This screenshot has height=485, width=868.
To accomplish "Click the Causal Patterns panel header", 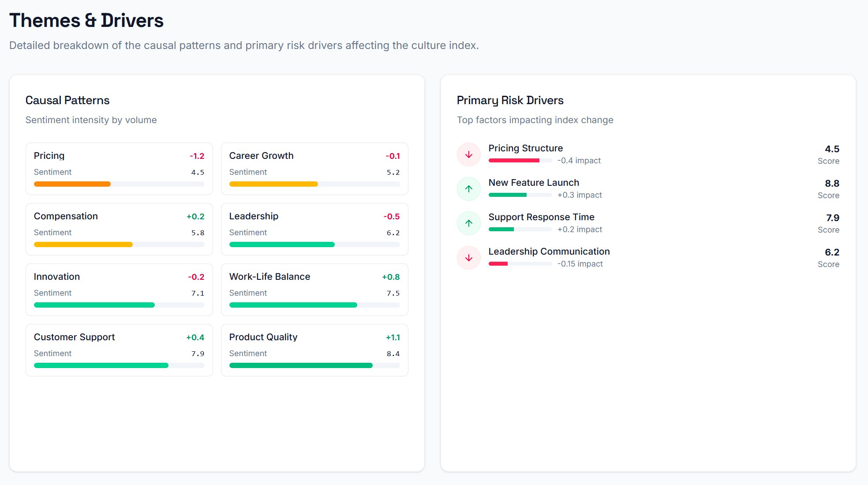I will click(x=67, y=100).
